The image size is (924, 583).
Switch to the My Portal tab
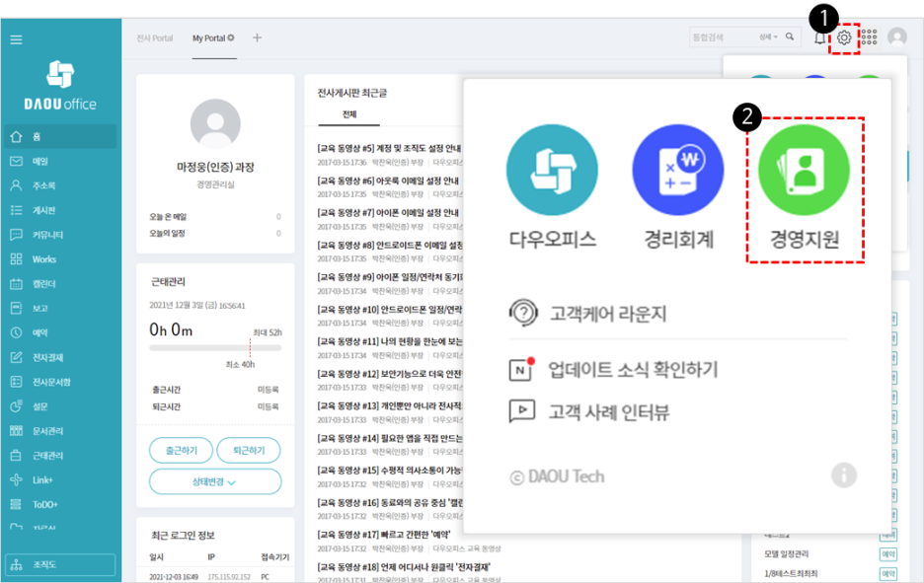point(208,38)
